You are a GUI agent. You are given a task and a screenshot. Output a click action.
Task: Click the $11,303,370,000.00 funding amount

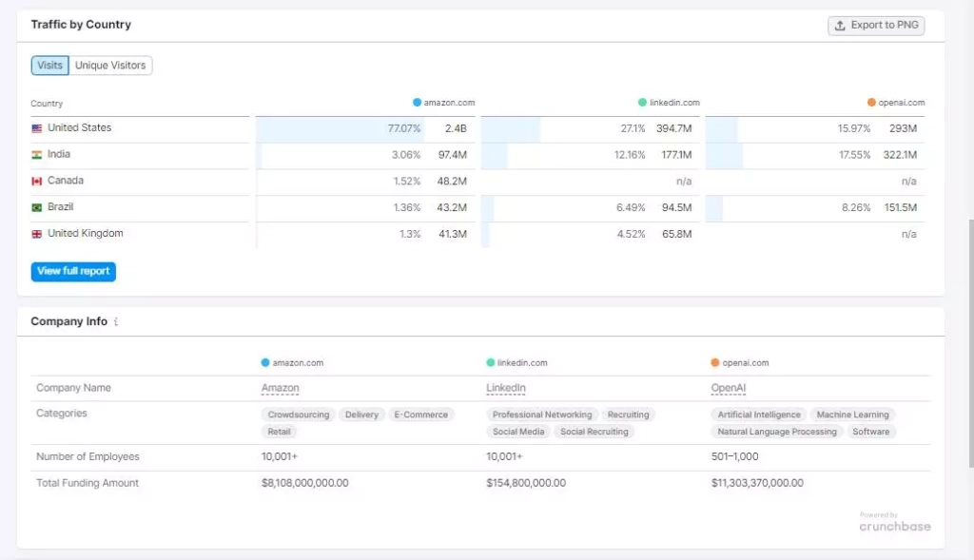(x=757, y=483)
